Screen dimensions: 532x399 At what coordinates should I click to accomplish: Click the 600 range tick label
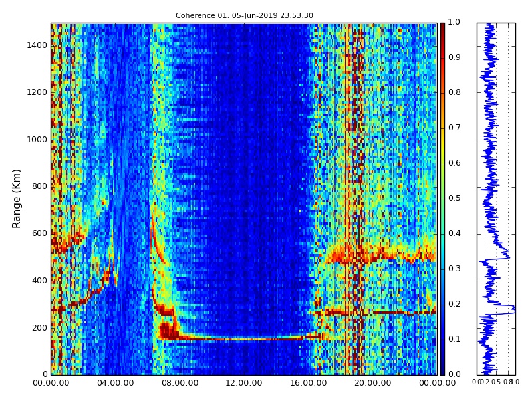point(39,233)
